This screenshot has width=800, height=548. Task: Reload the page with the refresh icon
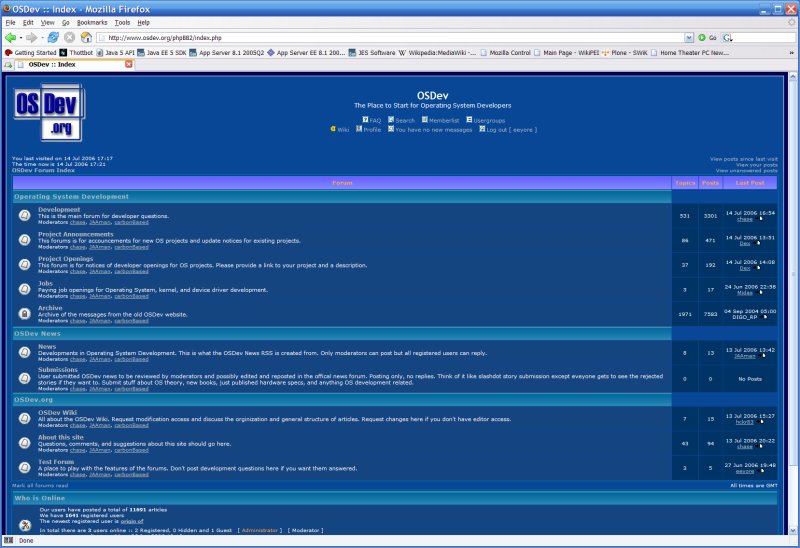point(53,37)
